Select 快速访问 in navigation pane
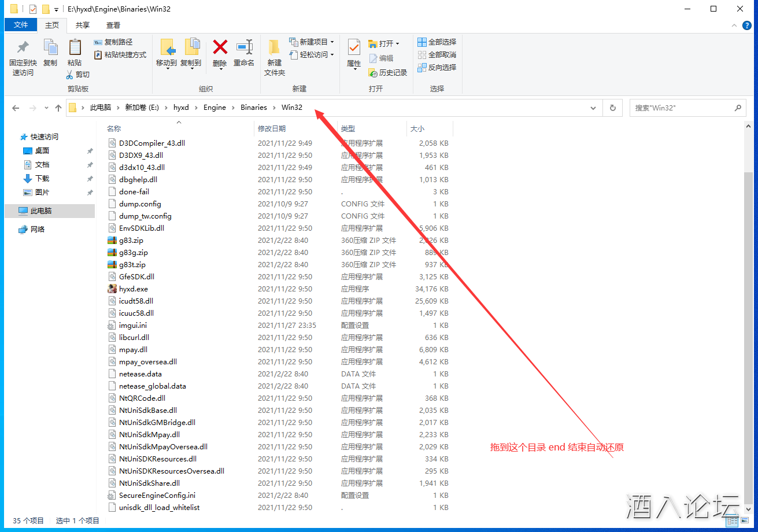Screen dimensions: 758x532 pos(45,137)
